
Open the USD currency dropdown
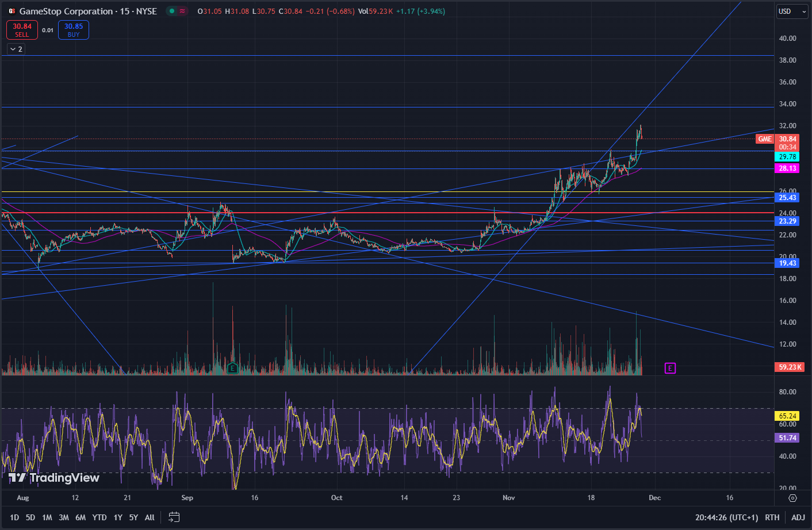point(792,11)
